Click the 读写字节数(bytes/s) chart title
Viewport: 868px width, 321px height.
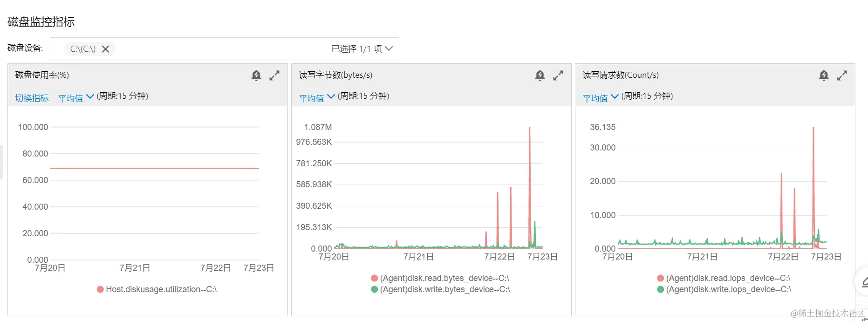[335, 75]
